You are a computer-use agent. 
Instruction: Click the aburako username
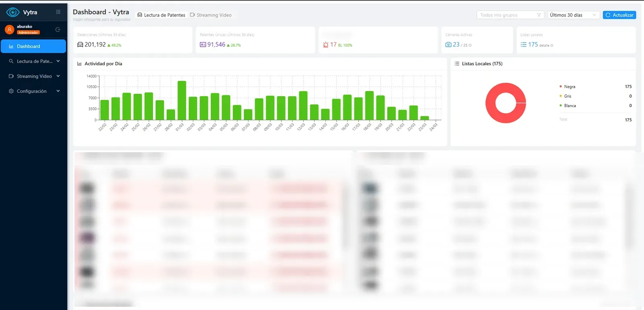click(25, 27)
